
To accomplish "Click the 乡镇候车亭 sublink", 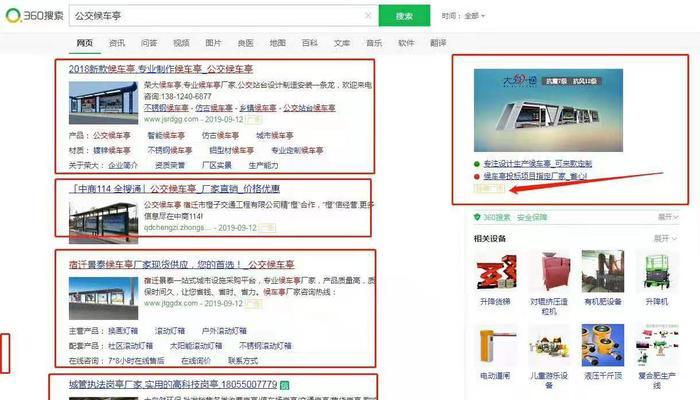I will (258, 108).
